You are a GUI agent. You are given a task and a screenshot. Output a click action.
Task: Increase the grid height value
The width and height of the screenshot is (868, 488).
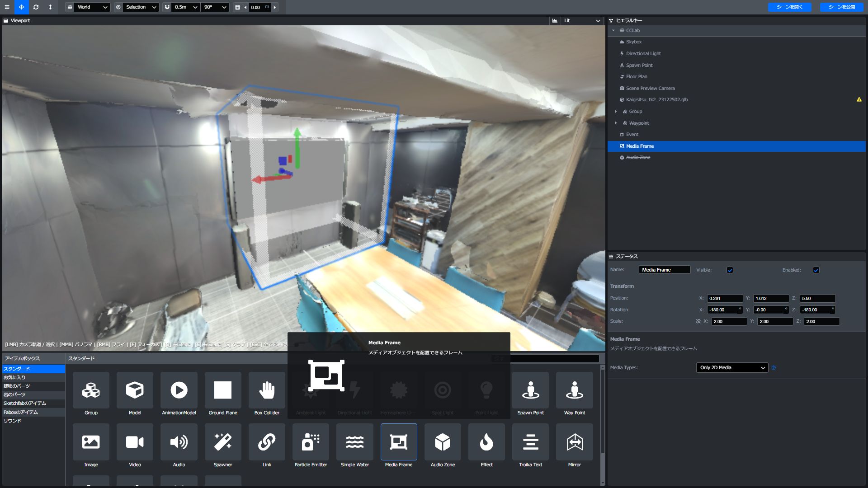pyautogui.click(x=274, y=7)
